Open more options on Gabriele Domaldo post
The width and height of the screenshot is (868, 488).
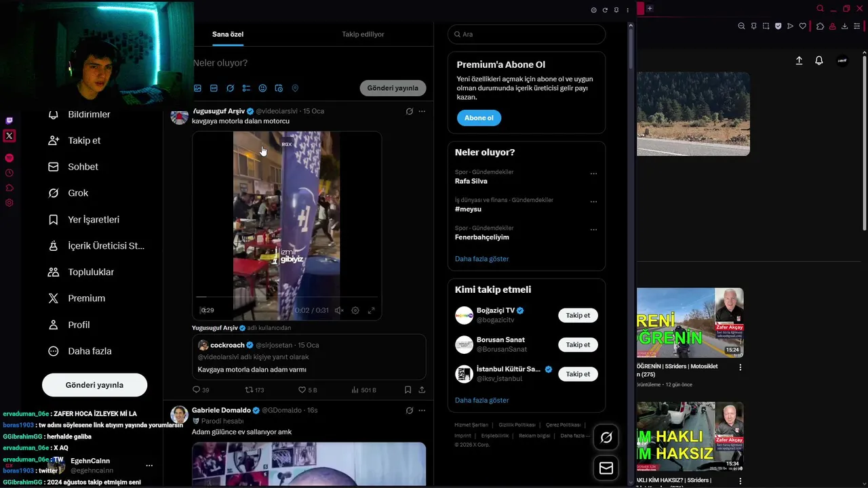[x=422, y=411]
